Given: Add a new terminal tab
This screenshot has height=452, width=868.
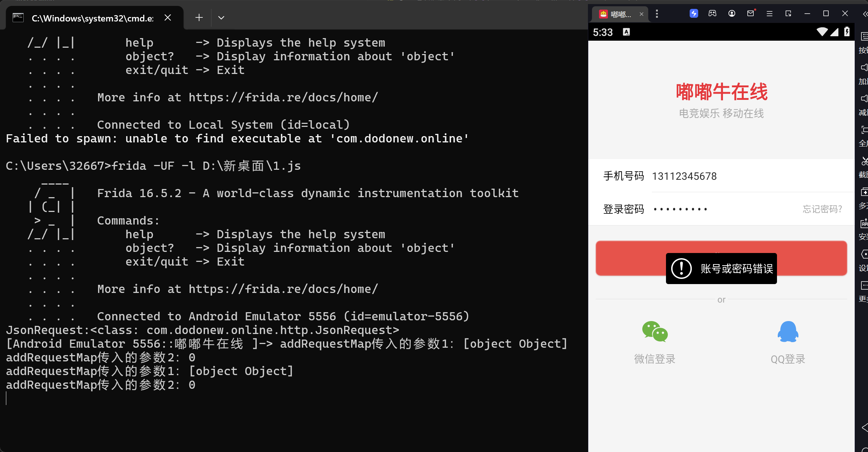Looking at the screenshot, I should pos(199,18).
